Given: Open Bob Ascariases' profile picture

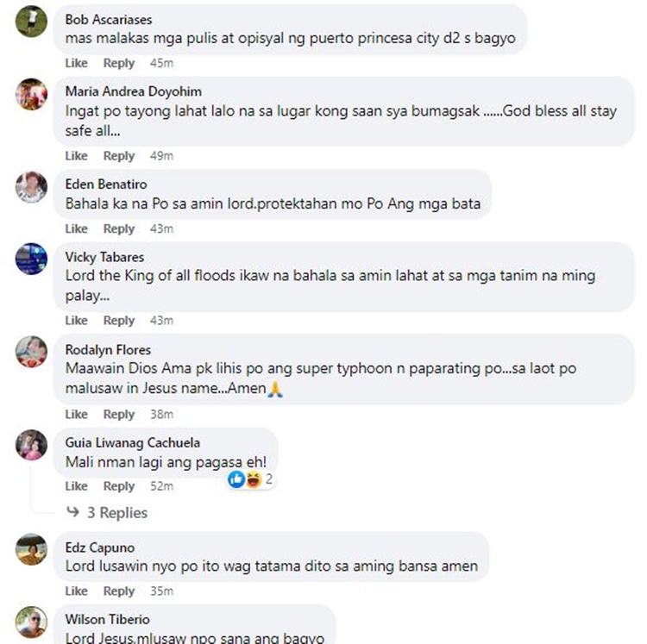Looking at the screenshot, I should coord(31,22).
